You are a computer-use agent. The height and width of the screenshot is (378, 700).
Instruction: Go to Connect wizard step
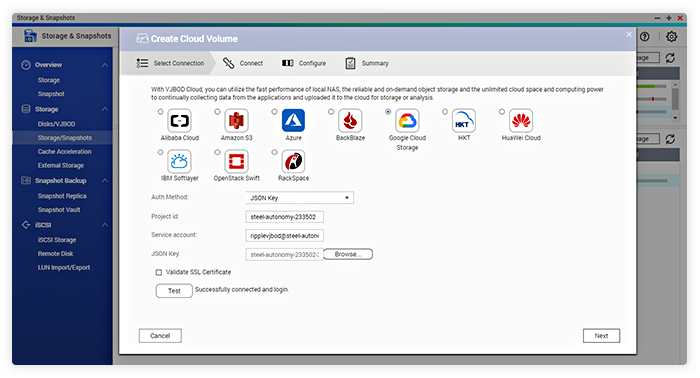[243, 63]
